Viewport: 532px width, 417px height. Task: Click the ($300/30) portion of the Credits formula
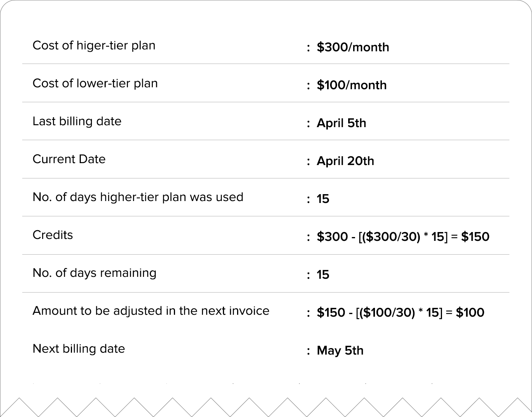coord(391,237)
